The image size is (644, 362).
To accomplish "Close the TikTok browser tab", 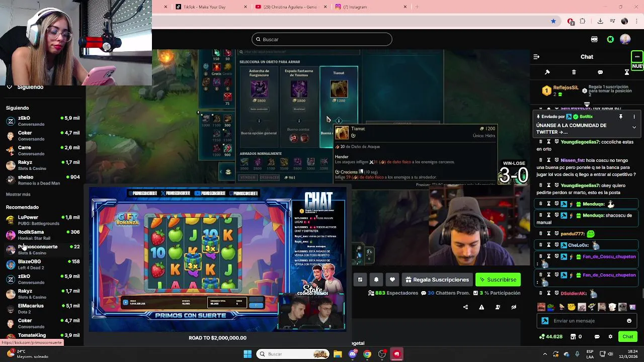I will pos(246,7).
